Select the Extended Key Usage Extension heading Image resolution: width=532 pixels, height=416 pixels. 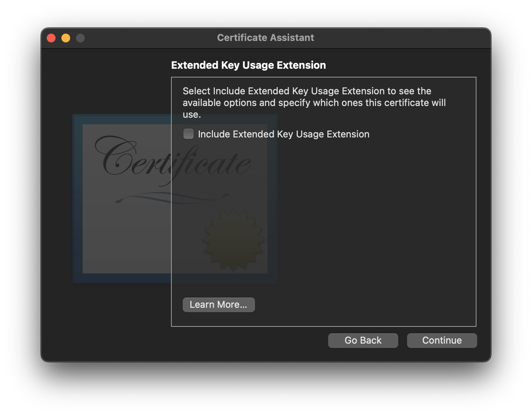coord(248,65)
